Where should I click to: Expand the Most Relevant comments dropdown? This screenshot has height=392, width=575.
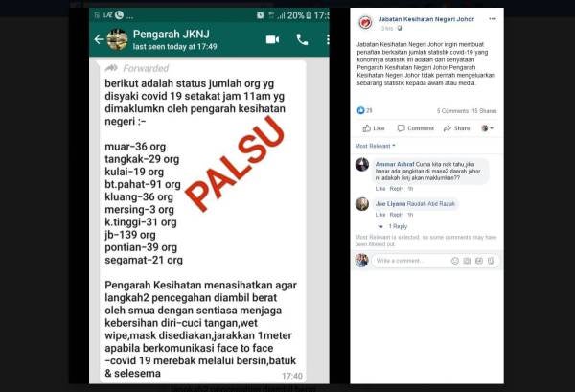point(375,146)
